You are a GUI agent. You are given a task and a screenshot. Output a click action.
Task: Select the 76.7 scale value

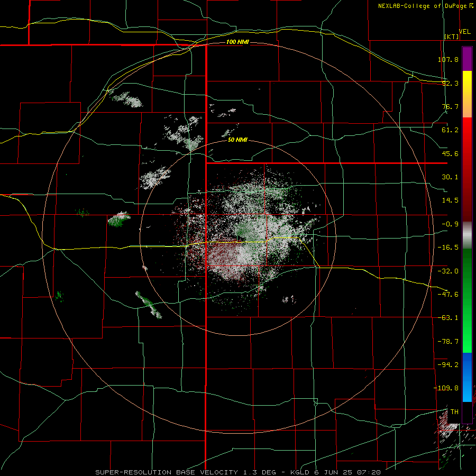pyautogui.click(x=450, y=106)
